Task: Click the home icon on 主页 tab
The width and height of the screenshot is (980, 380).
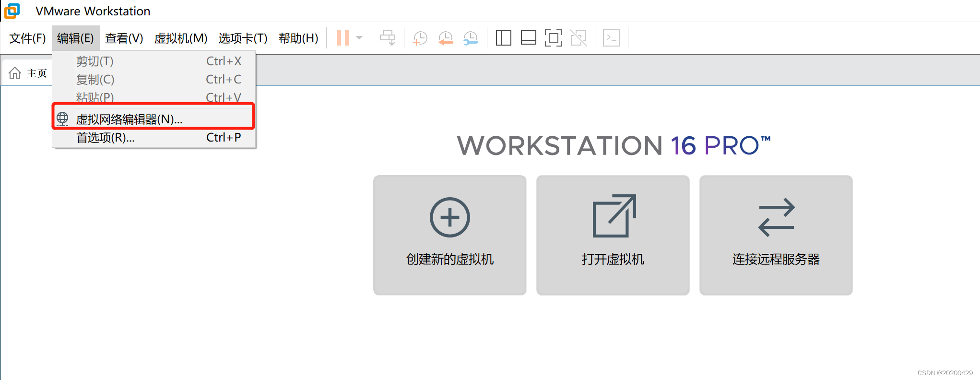Action: click(x=15, y=73)
